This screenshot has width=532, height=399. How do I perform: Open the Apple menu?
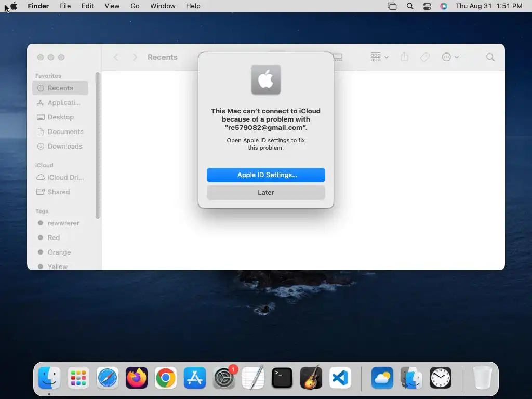click(x=14, y=6)
